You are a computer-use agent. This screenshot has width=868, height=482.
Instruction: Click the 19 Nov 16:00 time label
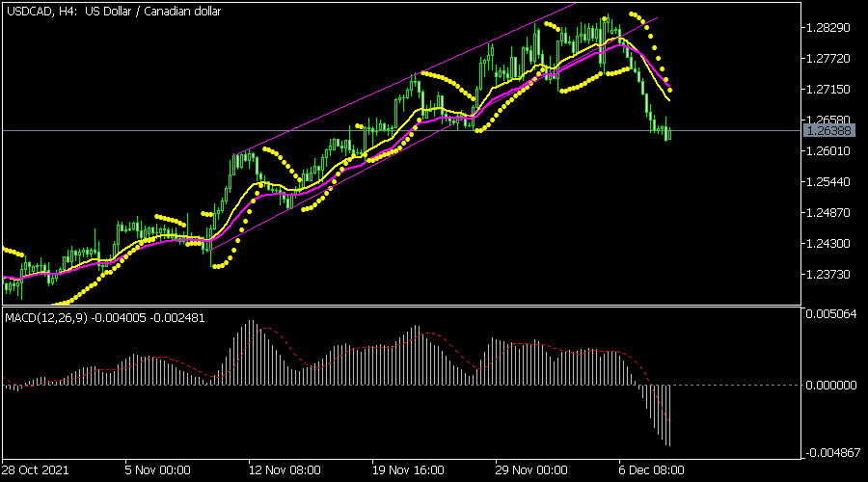(x=408, y=470)
